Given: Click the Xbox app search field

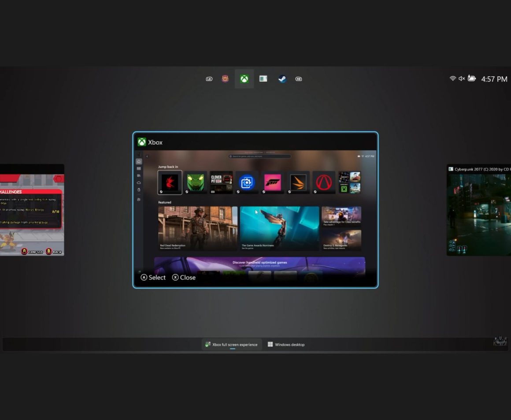Looking at the screenshot, I should tap(259, 156).
